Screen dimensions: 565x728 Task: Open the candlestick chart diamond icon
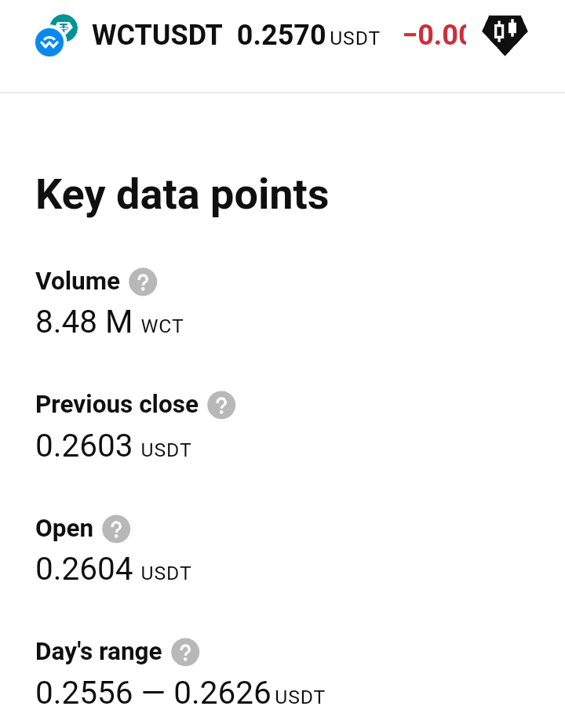(505, 35)
